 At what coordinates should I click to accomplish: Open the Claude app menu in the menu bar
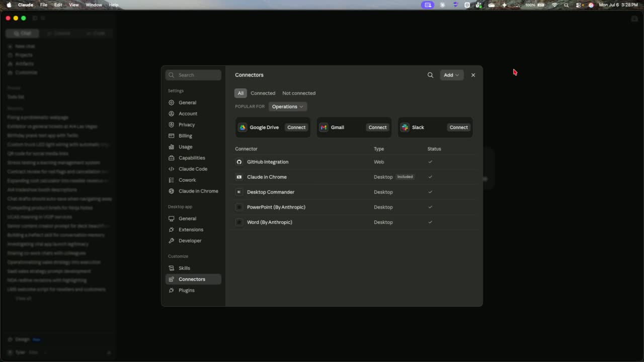pyautogui.click(x=26, y=5)
